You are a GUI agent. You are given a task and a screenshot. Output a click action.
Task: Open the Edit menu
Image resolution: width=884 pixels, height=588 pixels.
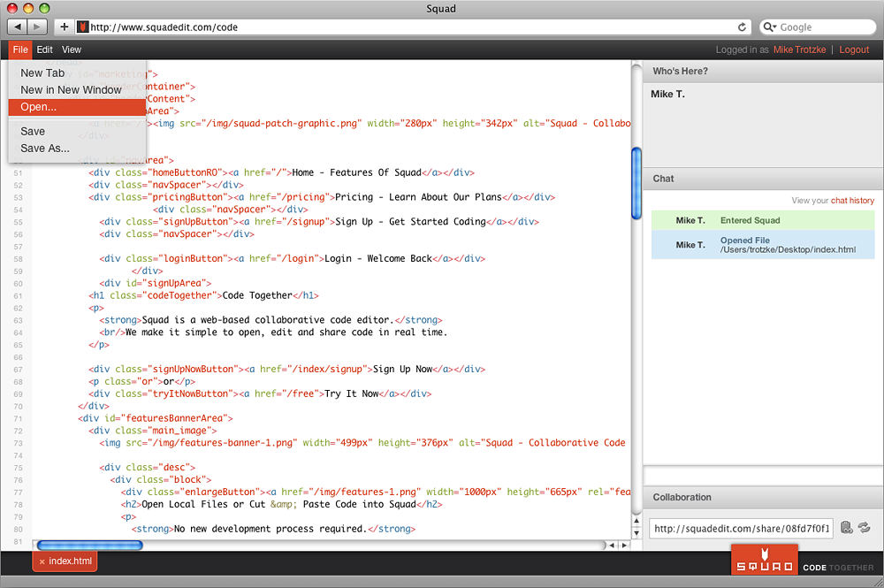tap(44, 50)
